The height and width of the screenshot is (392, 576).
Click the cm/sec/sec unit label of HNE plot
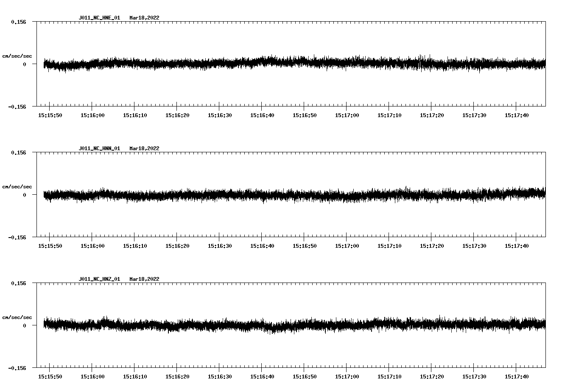[x=17, y=56]
